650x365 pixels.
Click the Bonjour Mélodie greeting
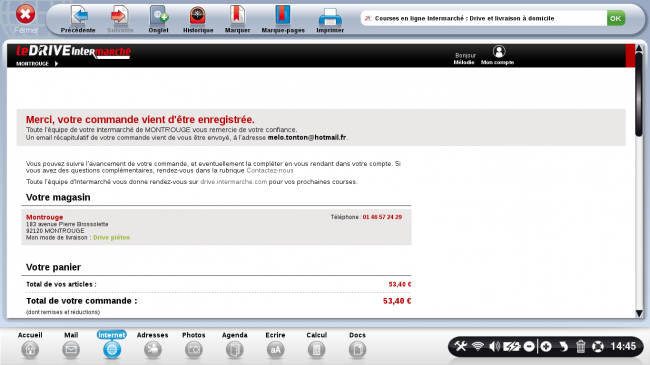tap(464, 58)
